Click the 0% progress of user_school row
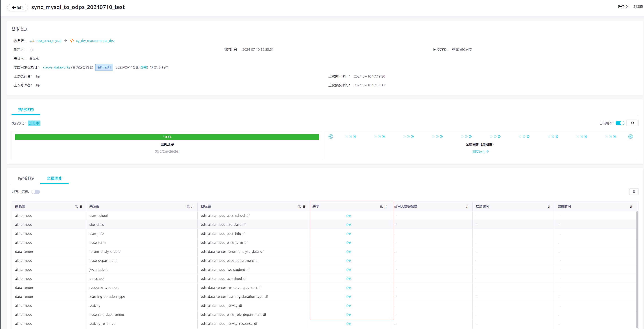The image size is (644, 329). pyautogui.click(x=349, y=216)
